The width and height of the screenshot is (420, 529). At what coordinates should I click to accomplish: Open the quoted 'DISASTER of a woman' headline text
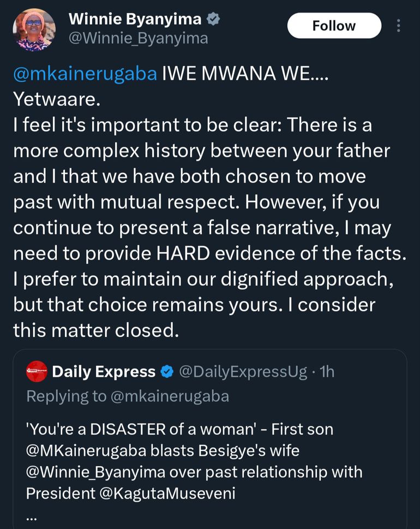coord(136,429)
